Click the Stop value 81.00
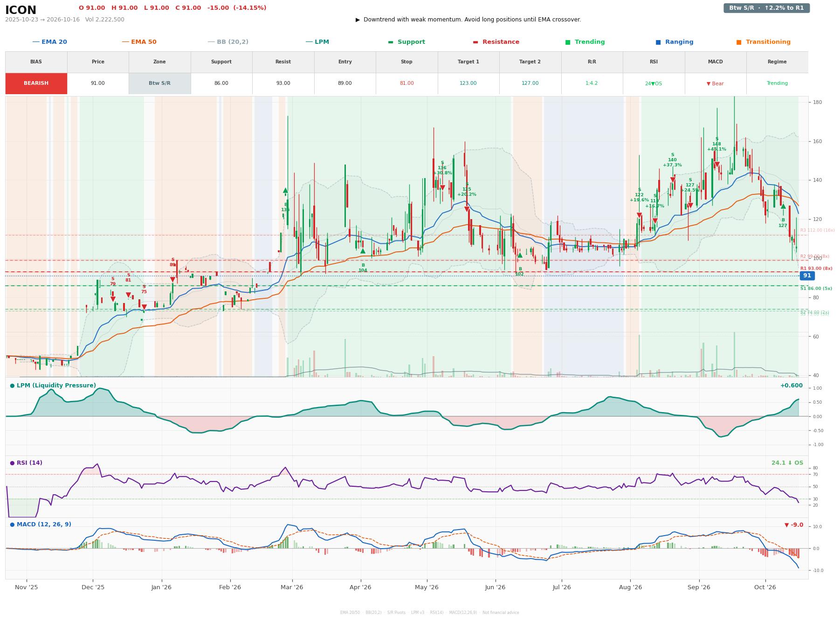 406,83
